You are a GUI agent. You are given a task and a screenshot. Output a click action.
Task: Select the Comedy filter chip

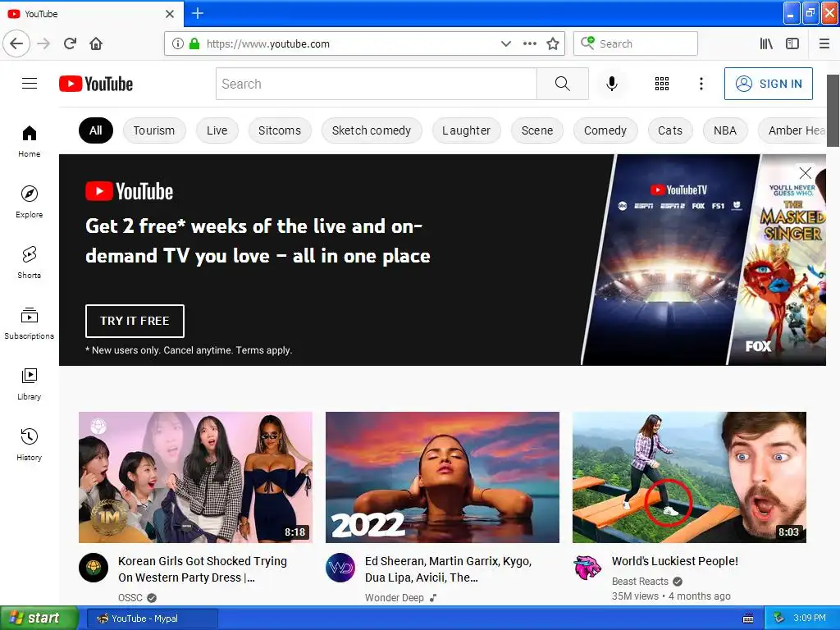point(605,130)
